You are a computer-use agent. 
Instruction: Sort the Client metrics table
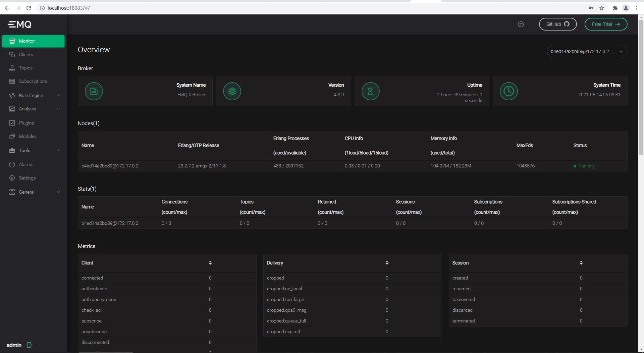pos(210,263)
